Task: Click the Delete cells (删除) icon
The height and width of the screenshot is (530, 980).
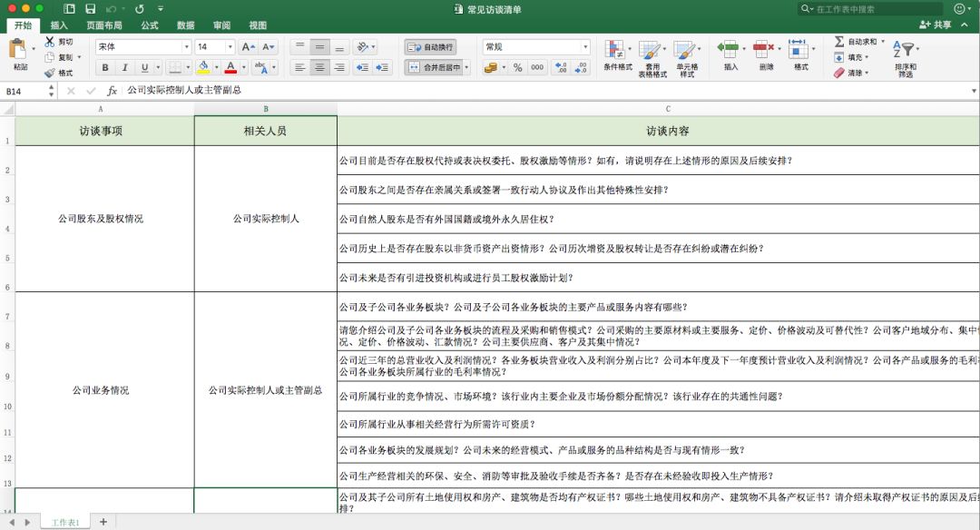Action: pyautogui.click(x=764, y=49)
